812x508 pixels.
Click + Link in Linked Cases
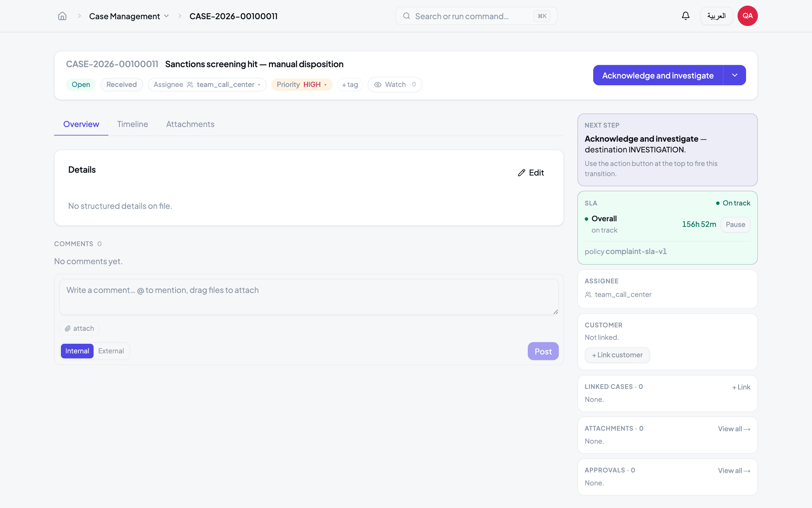click(x=741, y=387)
